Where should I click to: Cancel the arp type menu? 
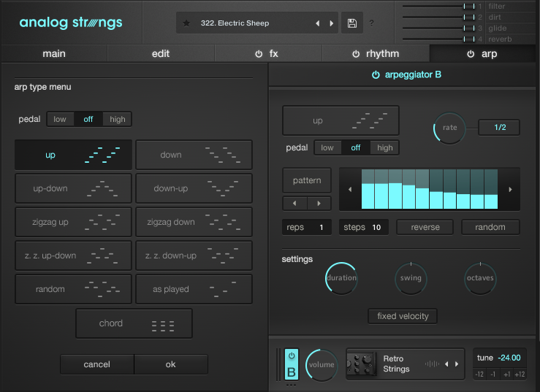pos(96,364)
